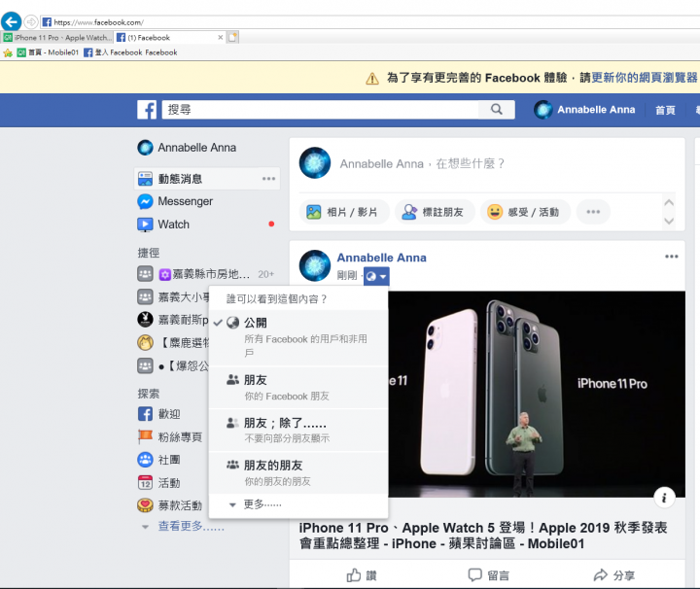Click Comment (留言) on the post
The image size is (700, 589).
(488, 575)
